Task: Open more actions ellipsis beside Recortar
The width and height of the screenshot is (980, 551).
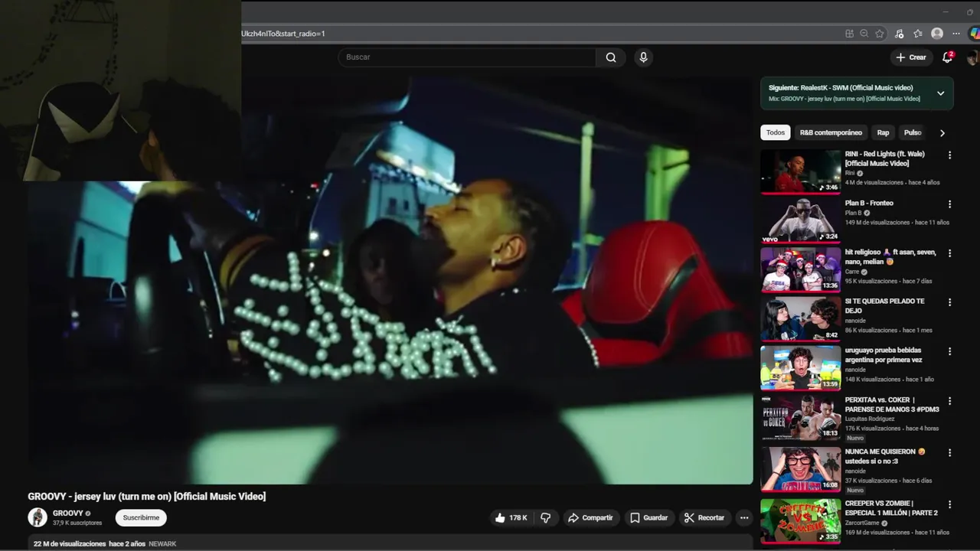Action: (x=743, y=518)
